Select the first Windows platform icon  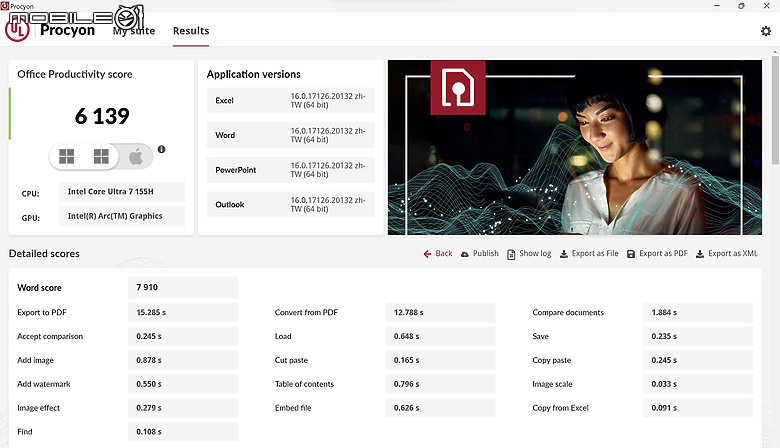[x=67, y=156]
